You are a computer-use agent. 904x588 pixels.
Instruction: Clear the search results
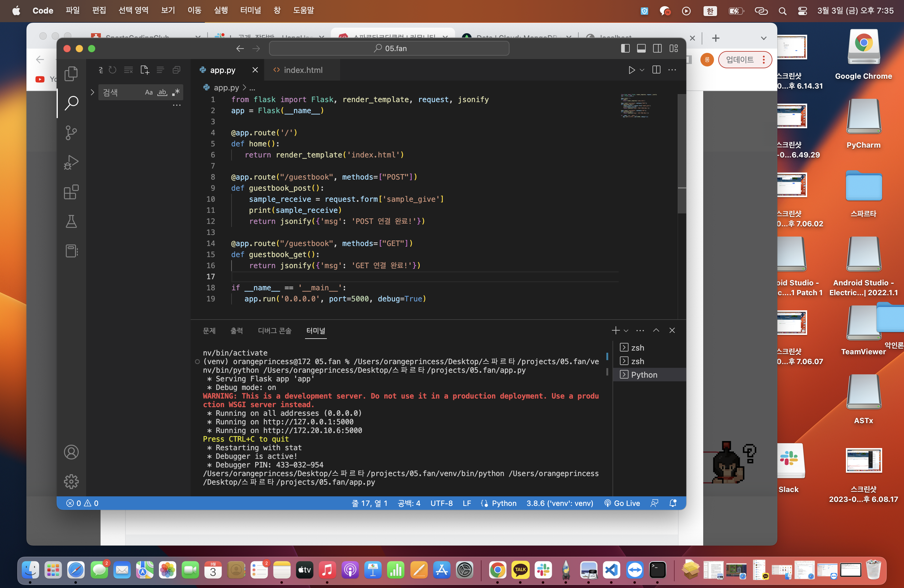click(129, 70)
